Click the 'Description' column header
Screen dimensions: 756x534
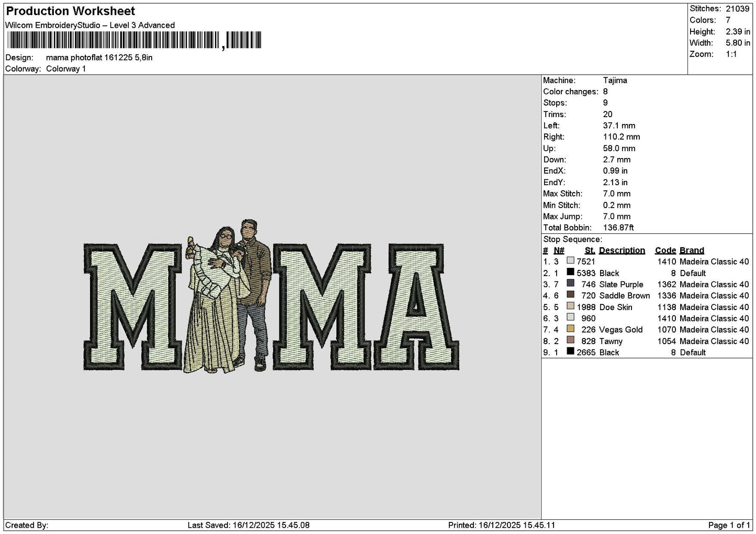click(x=622, y=251)
